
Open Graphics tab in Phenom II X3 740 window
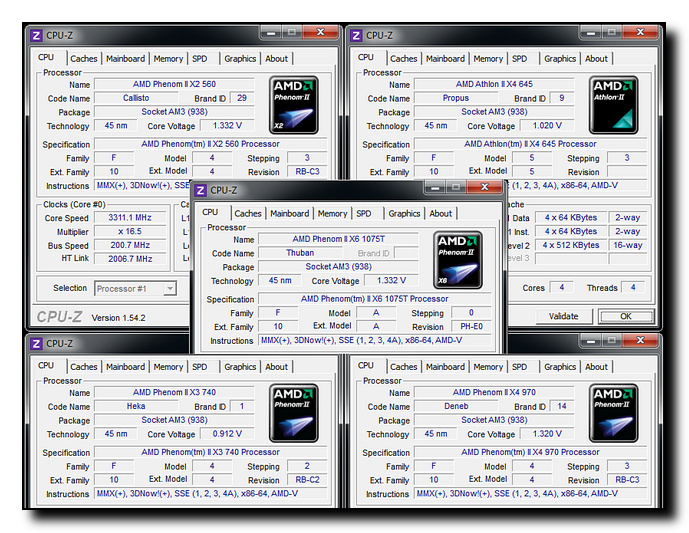240,367
